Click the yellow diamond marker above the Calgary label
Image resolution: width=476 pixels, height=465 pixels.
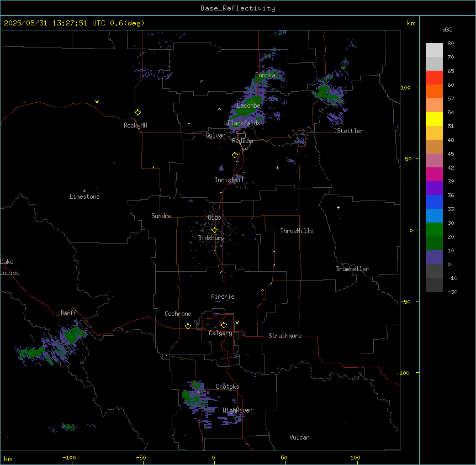(x=224, y=325)
